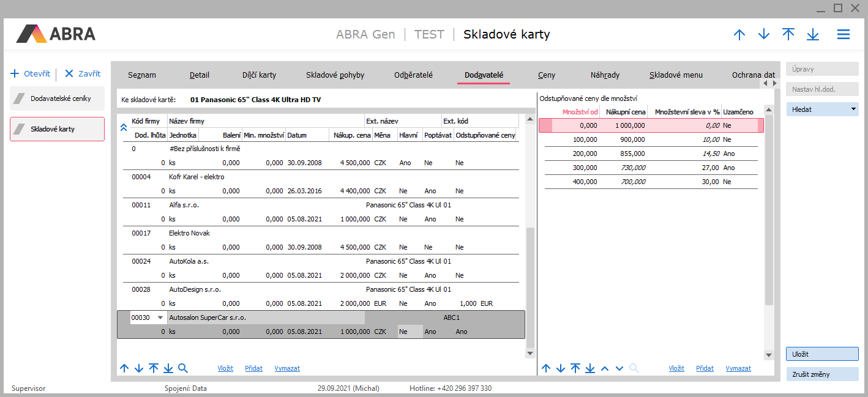Open the Kód firmy dropdown for 00030
The width and height of the screenshot is (868, 397).
pos(160,317)
